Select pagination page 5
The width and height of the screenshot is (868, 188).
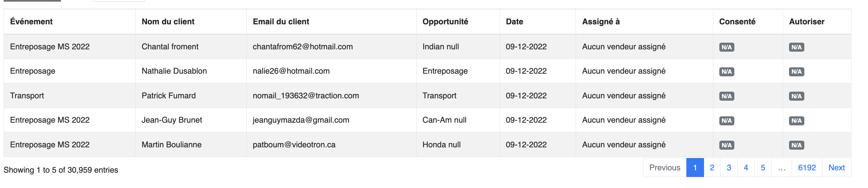pyautogui.click(x=763, y=167)
